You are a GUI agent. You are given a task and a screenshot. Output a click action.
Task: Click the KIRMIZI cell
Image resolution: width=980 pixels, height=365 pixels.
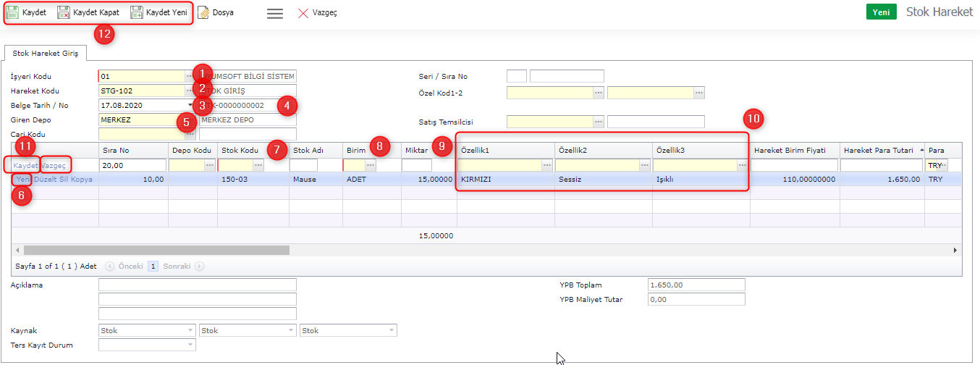click(x=506, y=179)
